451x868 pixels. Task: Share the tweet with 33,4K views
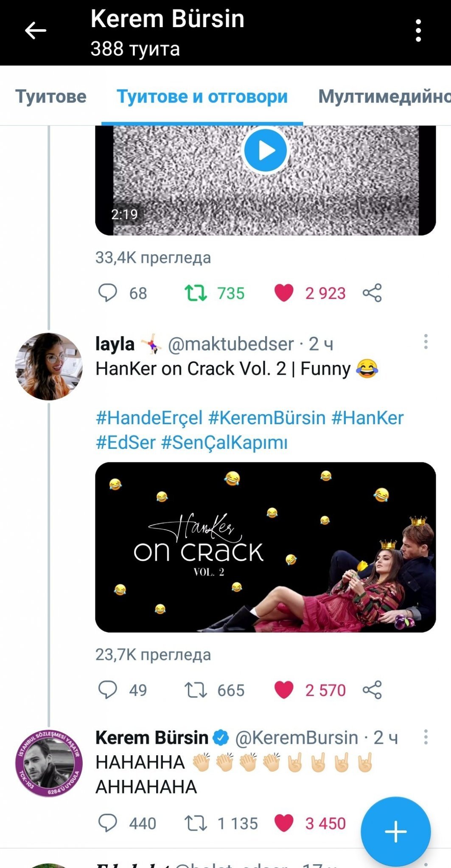click(x=372, y=293)
